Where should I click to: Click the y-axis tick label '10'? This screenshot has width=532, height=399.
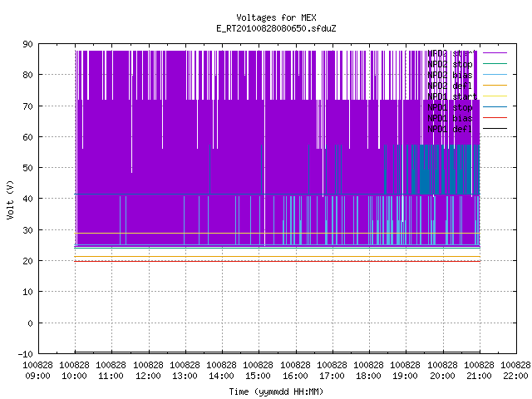[x=27, y=292]
